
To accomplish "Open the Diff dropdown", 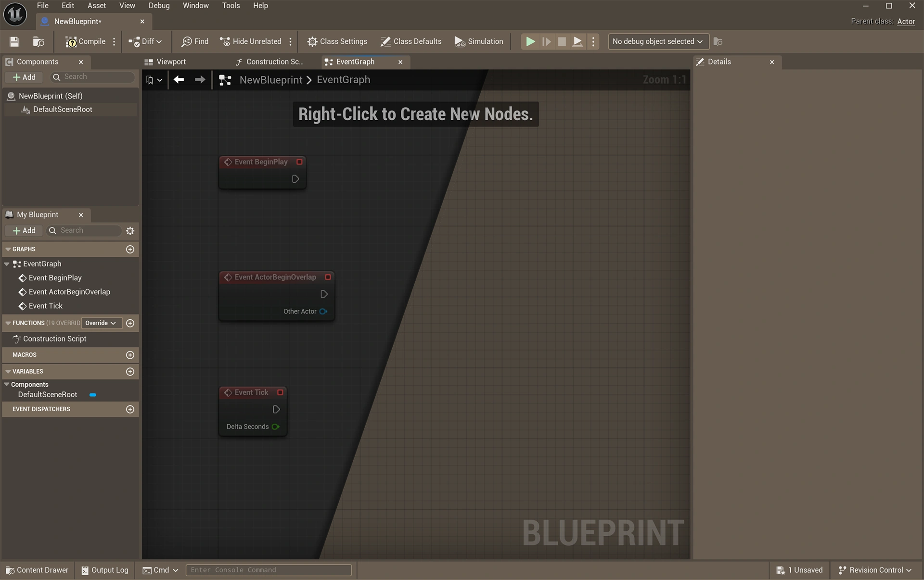I will 145,42.
